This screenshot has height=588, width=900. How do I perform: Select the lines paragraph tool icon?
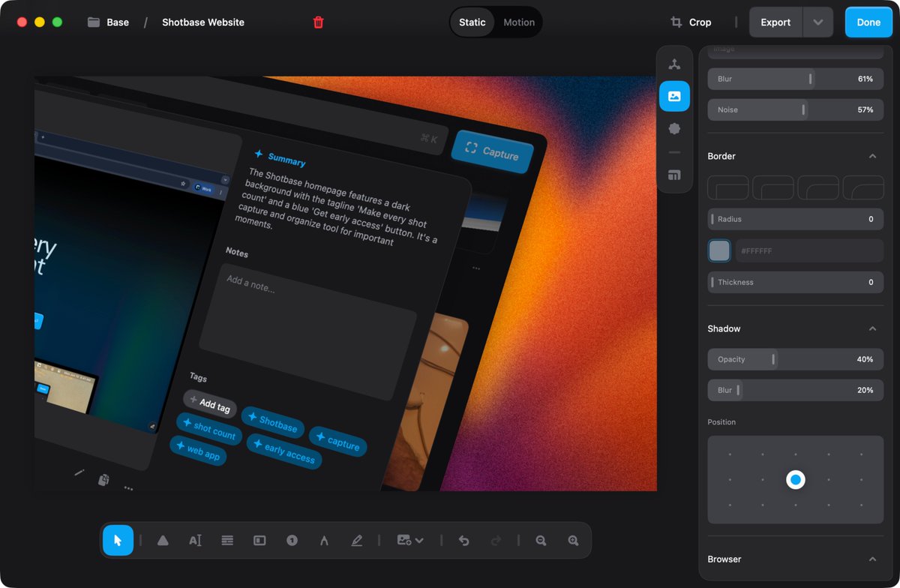227,540
